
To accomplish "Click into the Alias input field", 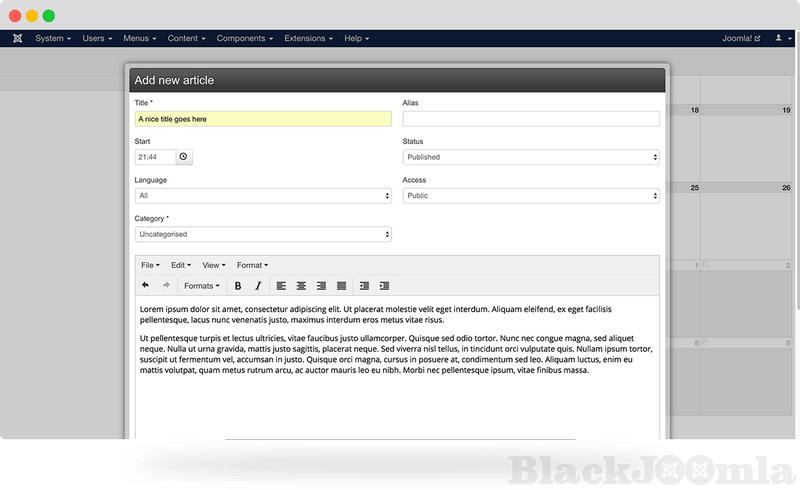I will tap(530, 119).
